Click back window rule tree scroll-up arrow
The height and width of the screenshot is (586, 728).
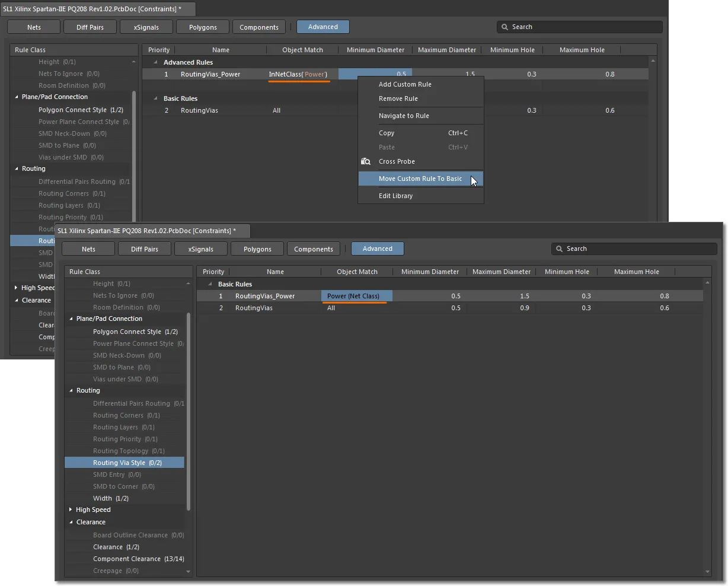coord(134,62)
